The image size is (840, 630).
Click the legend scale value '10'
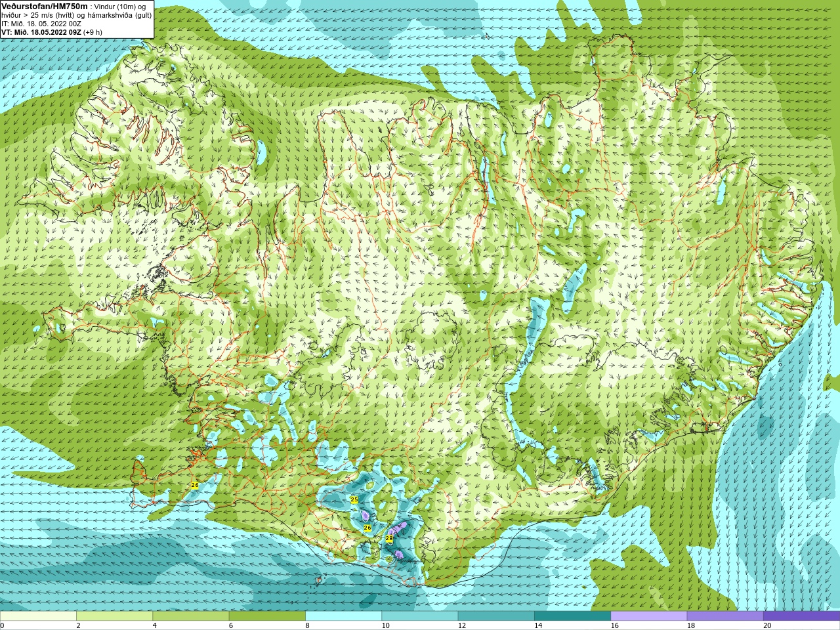[x=385, y=625]
